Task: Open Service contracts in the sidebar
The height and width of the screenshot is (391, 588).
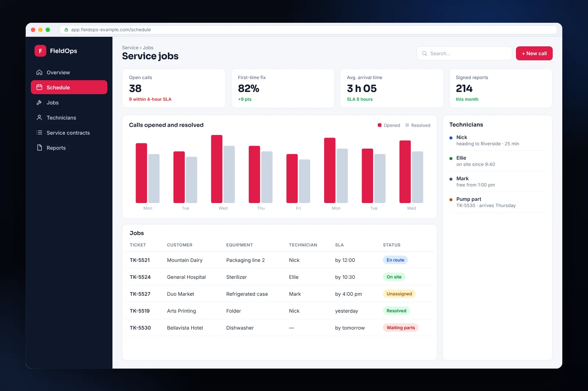Action: pyautogui.click(x=69, y=133)
